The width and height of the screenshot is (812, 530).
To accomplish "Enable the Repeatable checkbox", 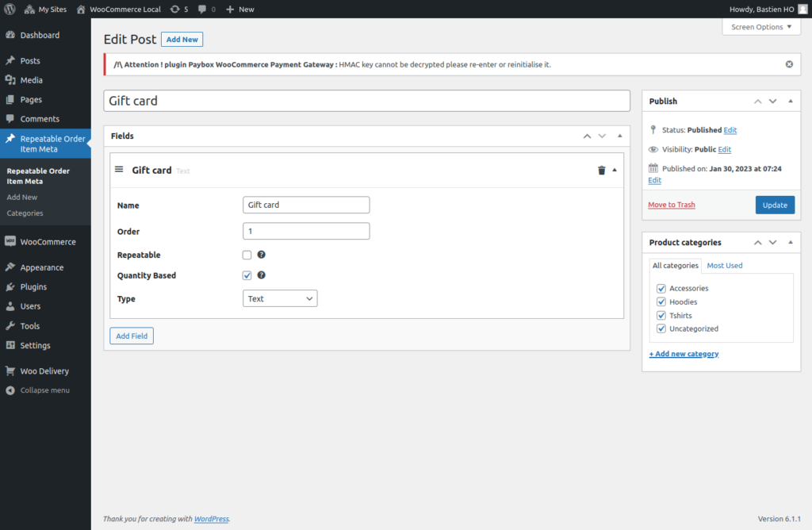I will pyautogui.click(x=247, y=255).
